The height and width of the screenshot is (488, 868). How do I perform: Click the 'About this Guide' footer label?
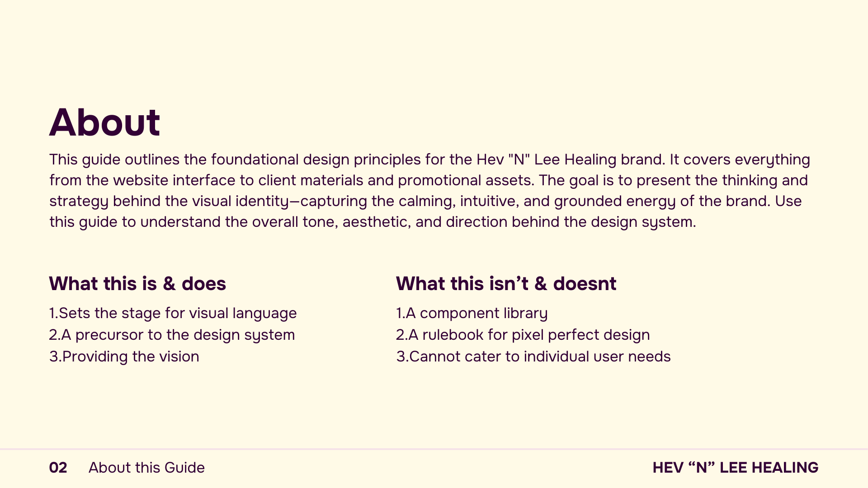coord(146,468)
